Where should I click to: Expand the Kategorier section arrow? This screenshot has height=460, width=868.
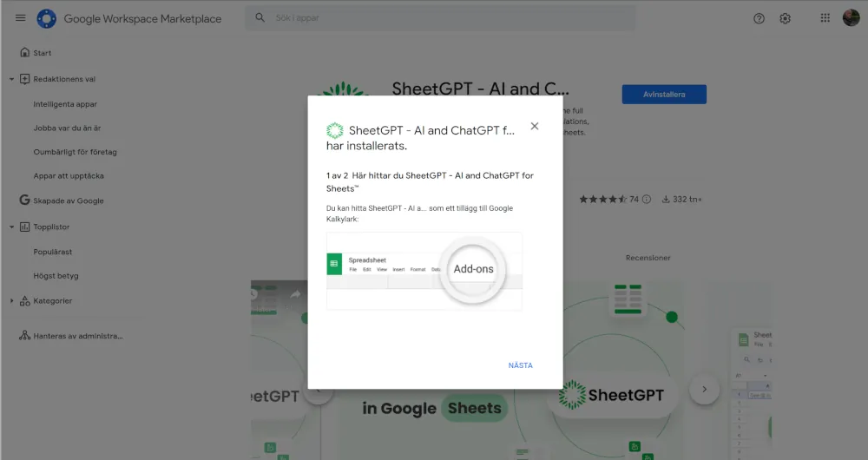[x=11, y=300]
